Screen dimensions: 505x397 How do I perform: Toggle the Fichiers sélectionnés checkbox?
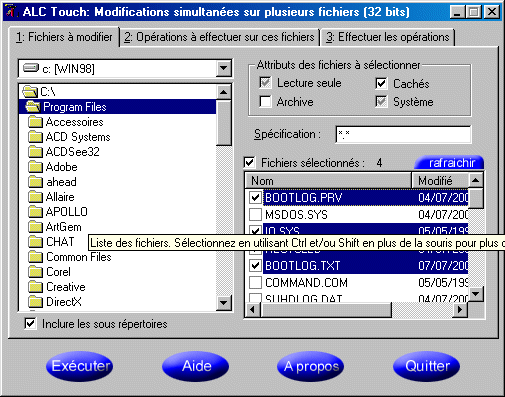point(250,163)
